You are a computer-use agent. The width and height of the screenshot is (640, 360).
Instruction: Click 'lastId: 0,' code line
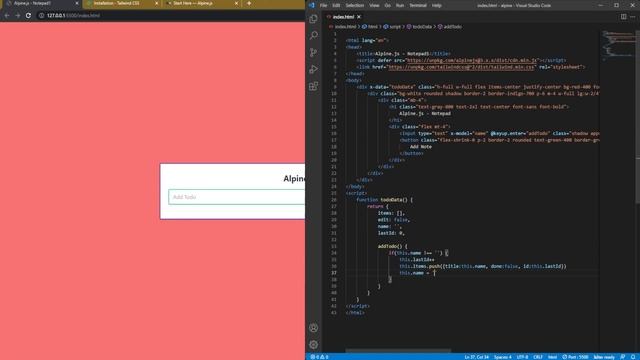click(391, 233)
